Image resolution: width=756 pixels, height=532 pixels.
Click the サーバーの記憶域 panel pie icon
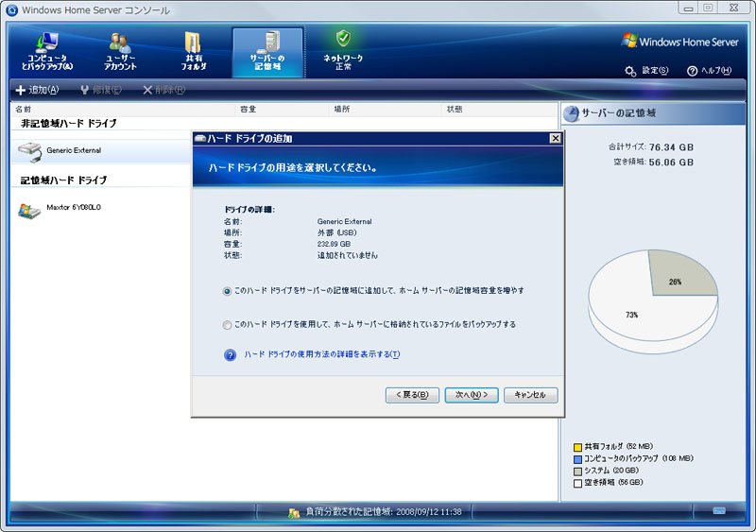(571, 113)
